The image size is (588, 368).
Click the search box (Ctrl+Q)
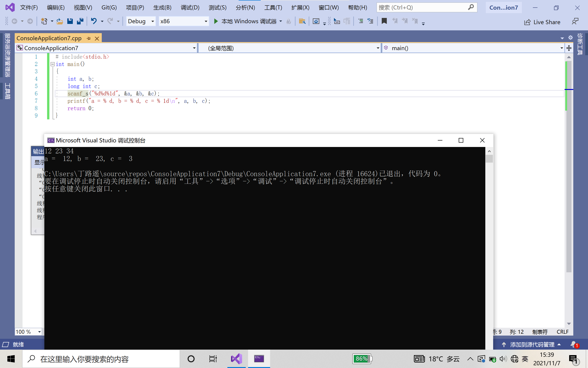(x=427, y=8)
